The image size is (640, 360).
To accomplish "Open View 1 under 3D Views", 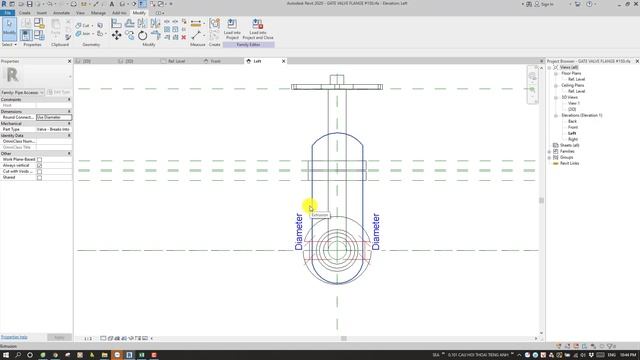I will (573, 103).
